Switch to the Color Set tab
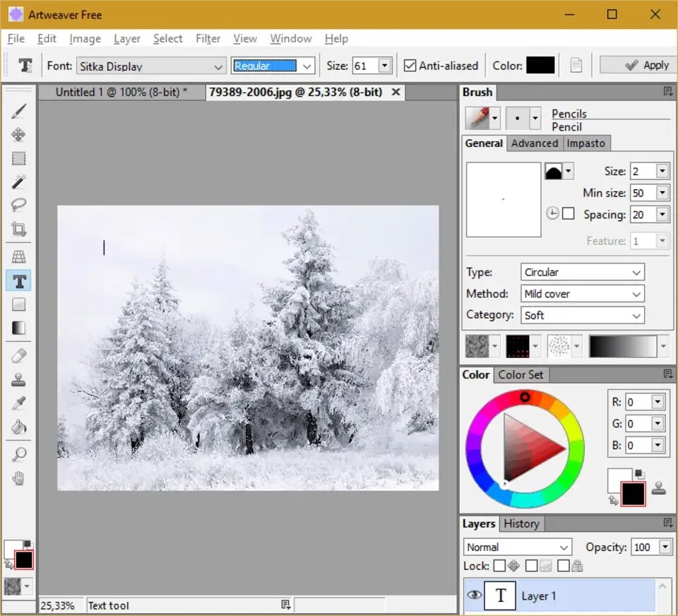The width and height of the screenshot is (678, 616). pos(521,374)
